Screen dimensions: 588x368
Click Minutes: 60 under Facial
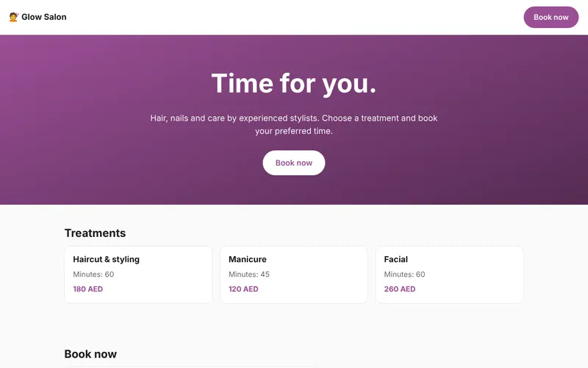405,275
